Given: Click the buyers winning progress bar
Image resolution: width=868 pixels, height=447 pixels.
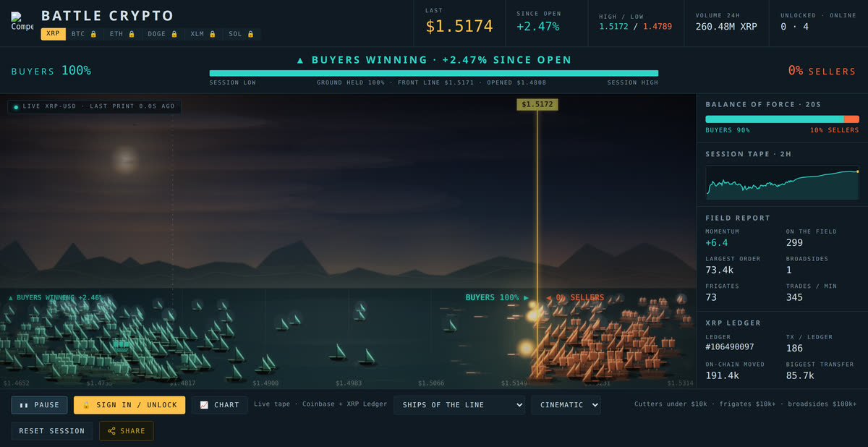Looking at the screenshot, I should pos(434,73).
